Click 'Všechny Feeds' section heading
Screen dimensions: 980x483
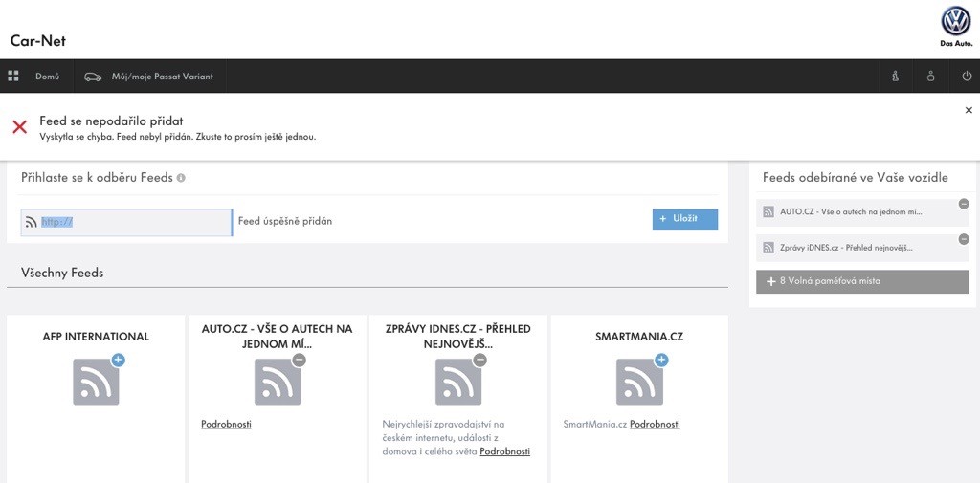coord(62,273)
